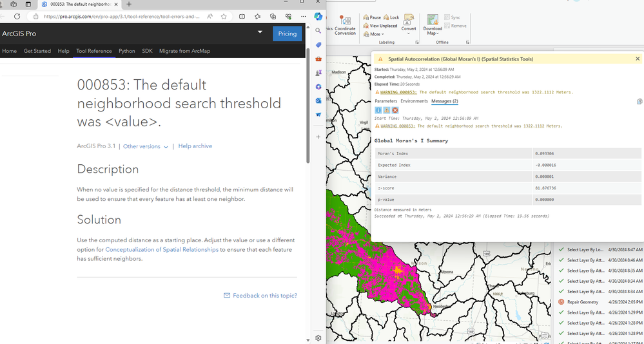
Task: Open the Labeling group dialog launcher
Action: click(x=417, y=43)
